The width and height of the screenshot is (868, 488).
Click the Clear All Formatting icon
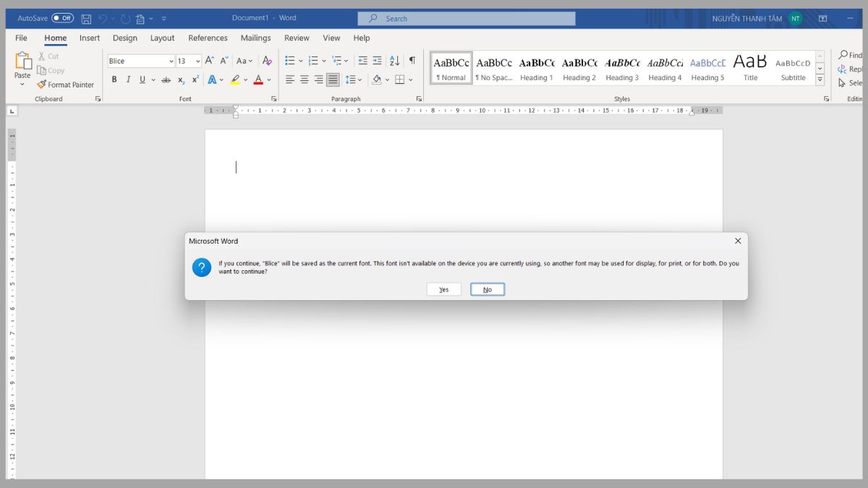pos(267,61)
